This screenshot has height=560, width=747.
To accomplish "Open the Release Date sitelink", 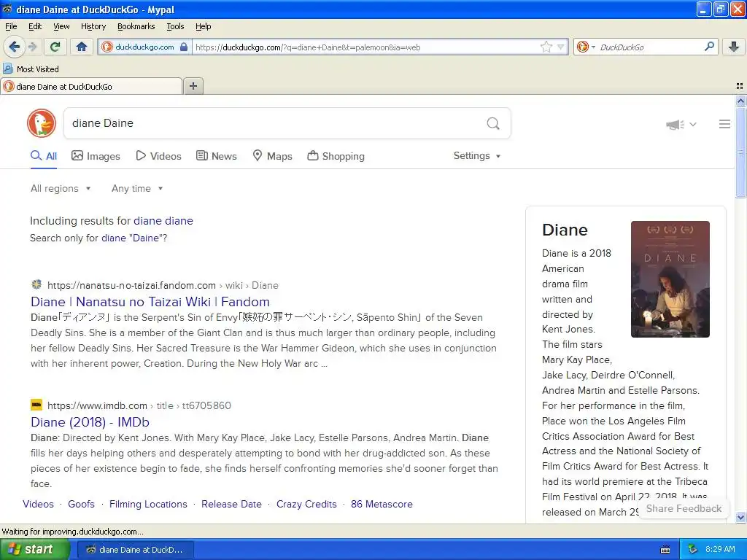I will point(231,505).
